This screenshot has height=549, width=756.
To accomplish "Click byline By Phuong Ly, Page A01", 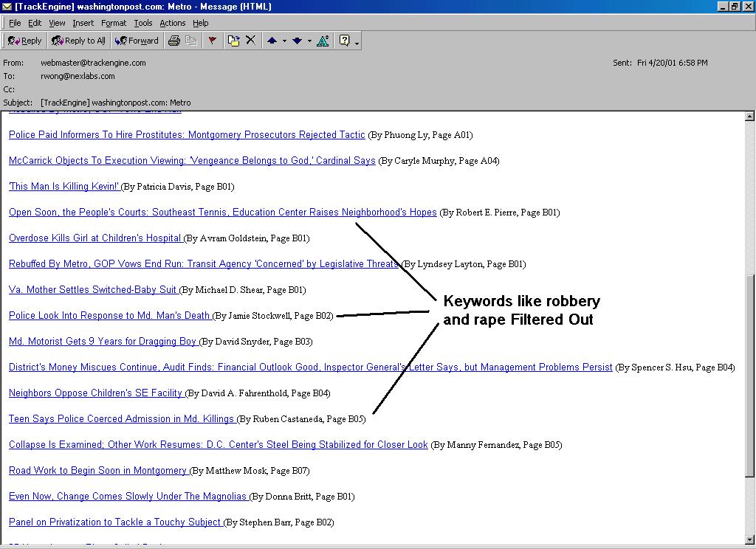I will tap(420, 135).
